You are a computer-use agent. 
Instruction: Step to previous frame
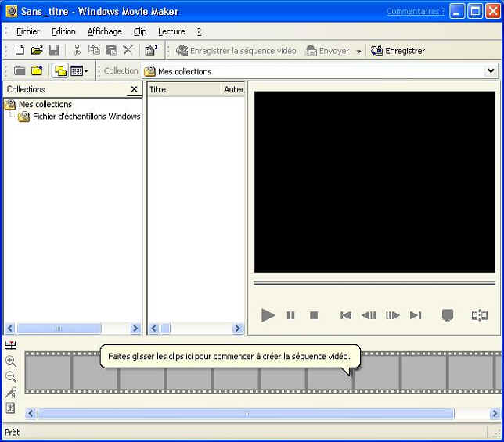(x=369, y=315)
